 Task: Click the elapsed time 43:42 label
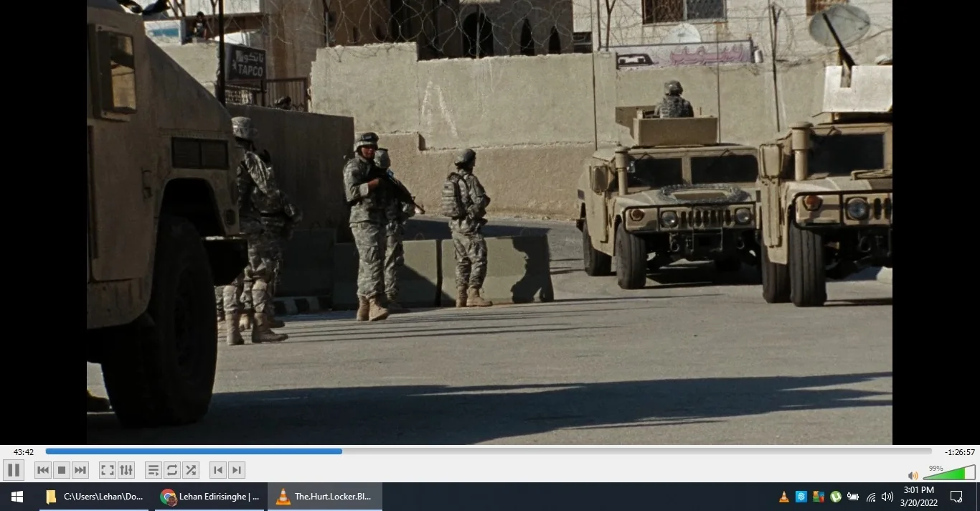(24, 452)
